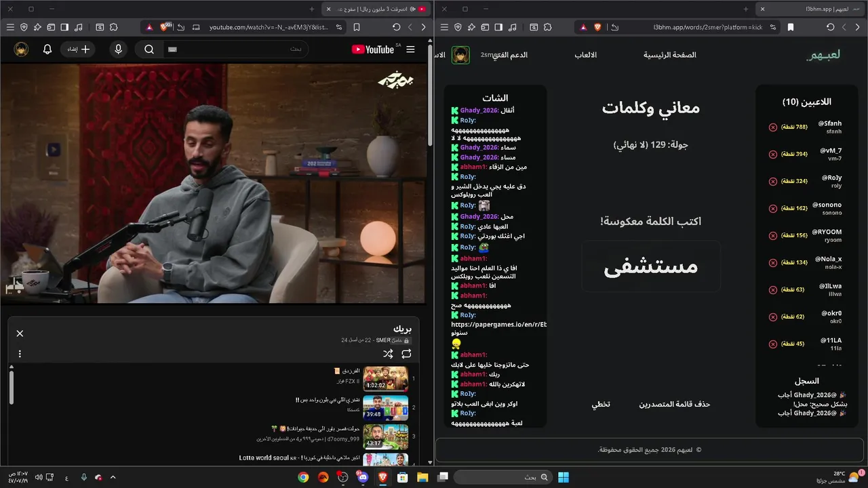868x488 pixels.
Task: Remove player RoIy with X icon
Action: coord(772,181)
